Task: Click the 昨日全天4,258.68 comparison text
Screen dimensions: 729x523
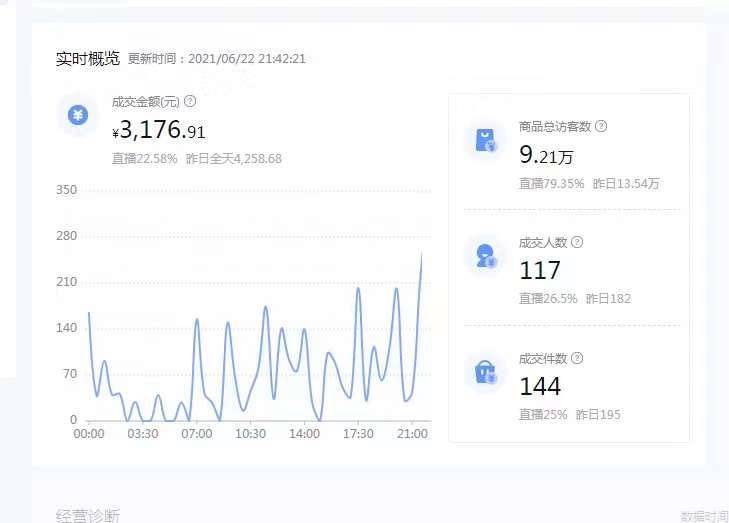Action: [x=234, y=159]
